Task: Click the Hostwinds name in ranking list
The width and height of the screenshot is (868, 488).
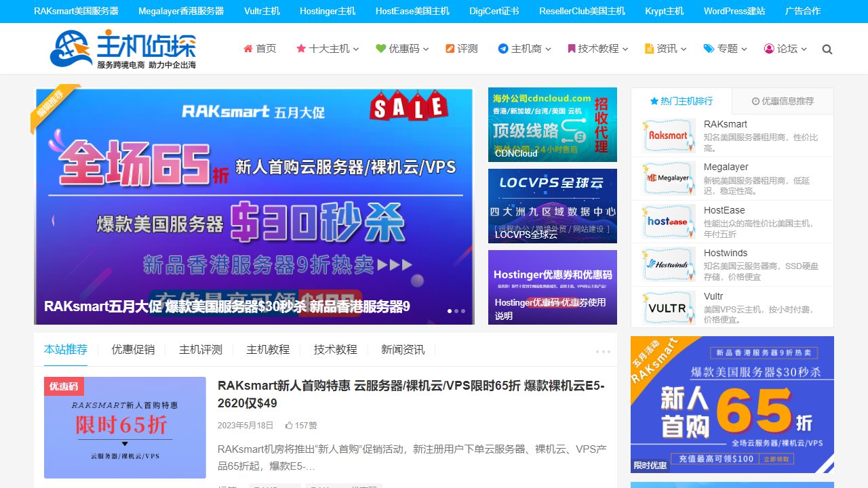Action: click(x=726, y=253)
